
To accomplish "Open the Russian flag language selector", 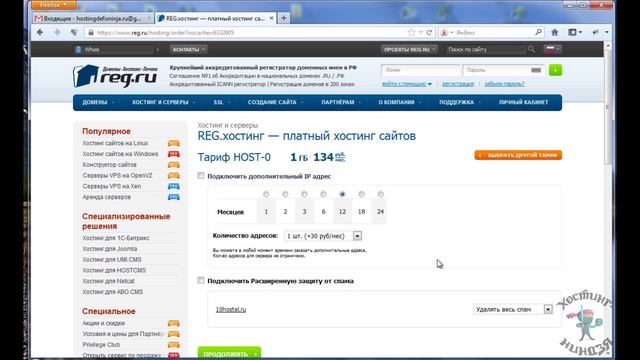I will [553, 49].
